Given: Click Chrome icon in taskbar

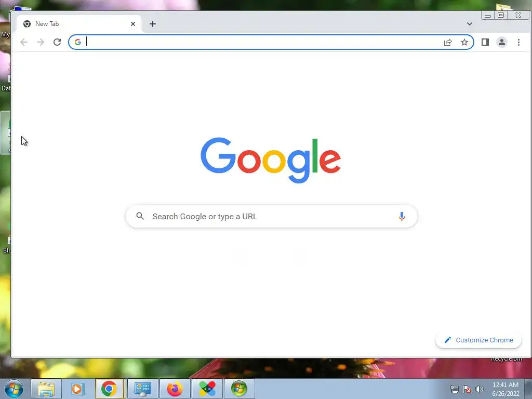Looking at the screenshot, I should click(x=110, y=389).
